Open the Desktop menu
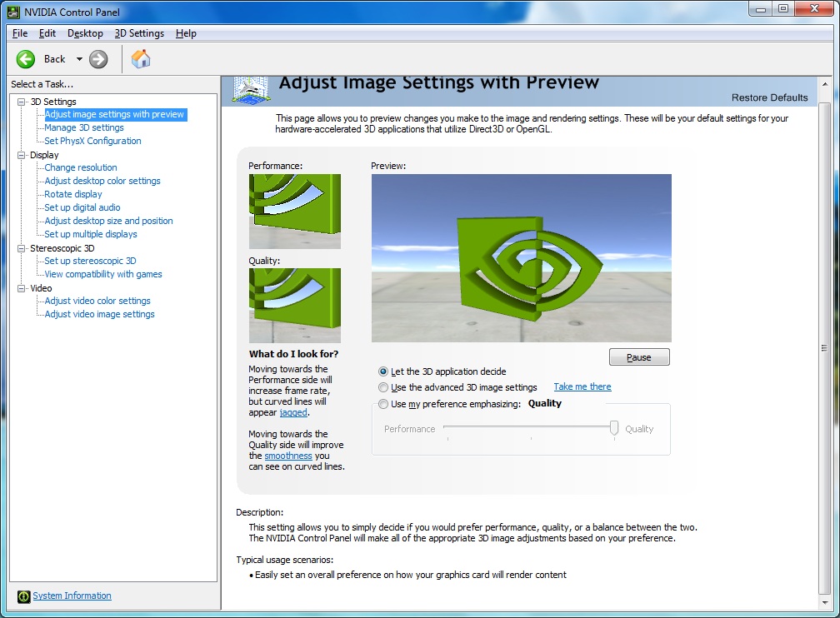The image size is (840, 618). pos(85,33)
